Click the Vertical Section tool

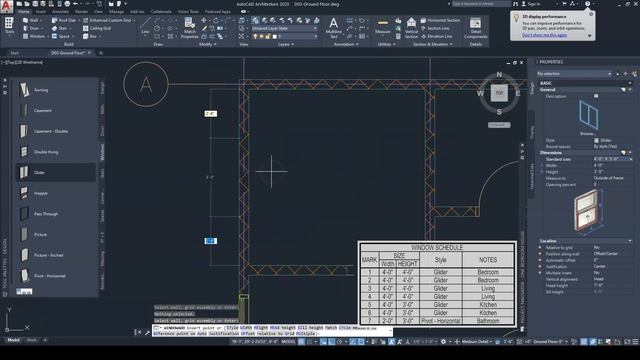411,28
